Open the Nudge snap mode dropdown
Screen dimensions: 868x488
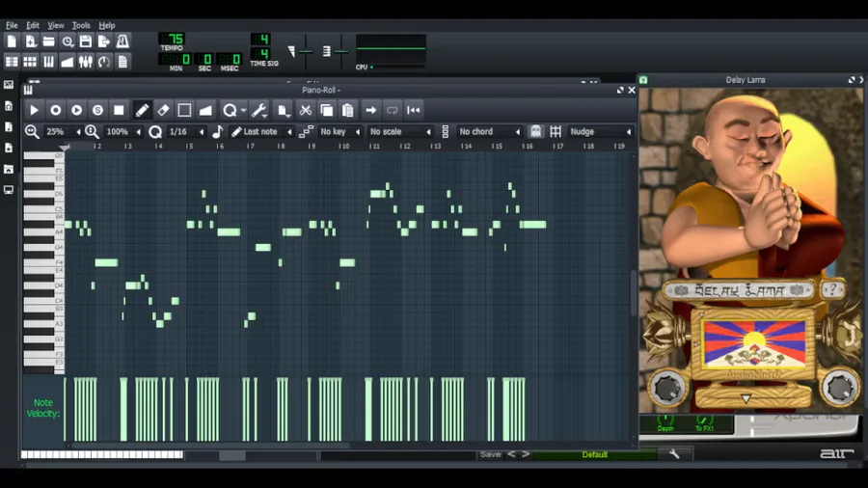pyautogui.click(x=601, y=132)
